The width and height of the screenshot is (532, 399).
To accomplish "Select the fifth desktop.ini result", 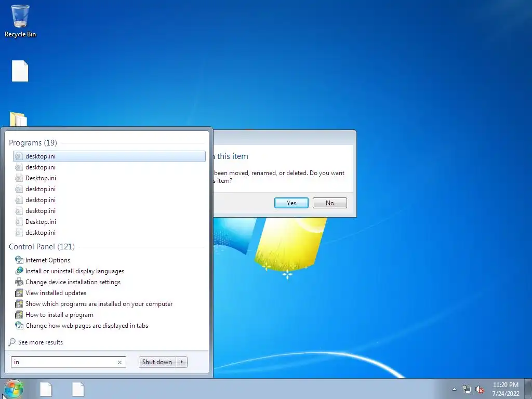I will point(109,200).
